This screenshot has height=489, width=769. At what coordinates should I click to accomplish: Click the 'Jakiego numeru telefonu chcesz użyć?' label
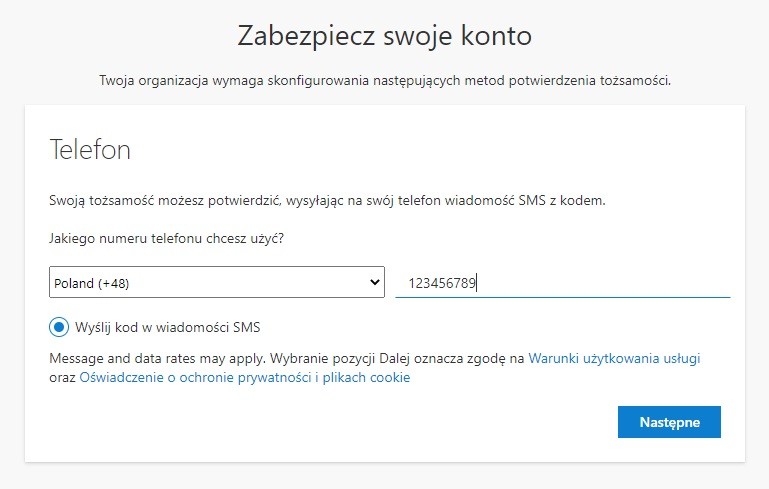pyautogui.click(x=167, y=239)
